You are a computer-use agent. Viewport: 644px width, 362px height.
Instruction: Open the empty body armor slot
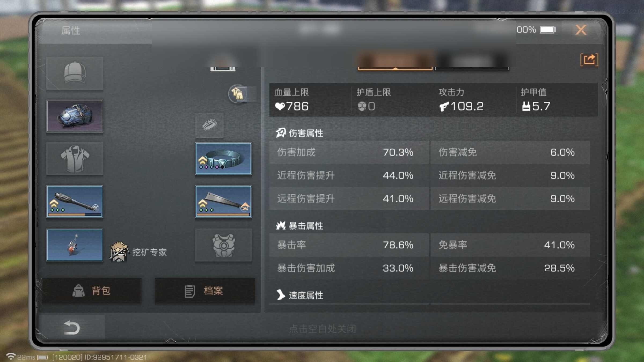[x=223, y=245]
